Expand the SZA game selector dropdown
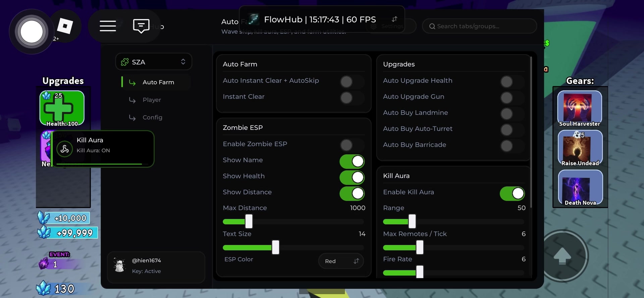The height and width of the screenshot is (298, 644). click(154, 62)
